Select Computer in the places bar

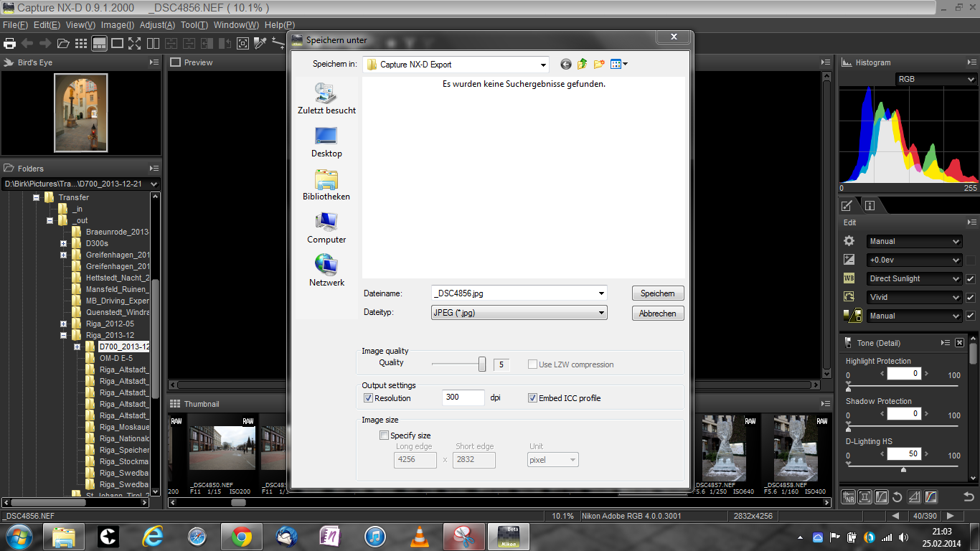point(326,228)
